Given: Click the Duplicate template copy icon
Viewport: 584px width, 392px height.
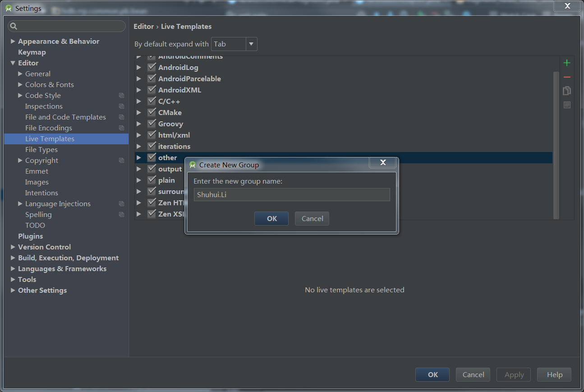Looking at the screenshot, I should (567, 91).
